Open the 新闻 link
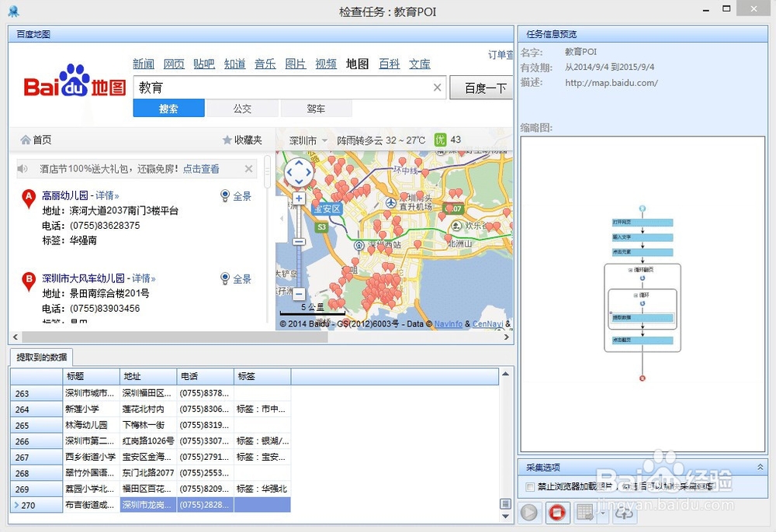This screenshot has height=532, width=776. pyautogui.click(x=144, y=64)
